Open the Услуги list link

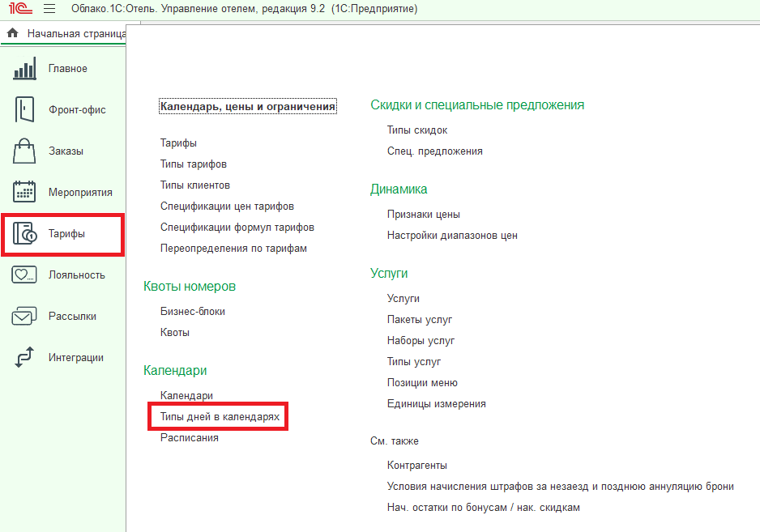point(403,299)
